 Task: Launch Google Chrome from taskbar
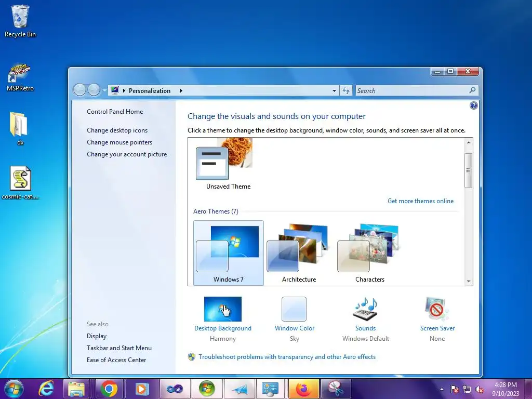109,389
